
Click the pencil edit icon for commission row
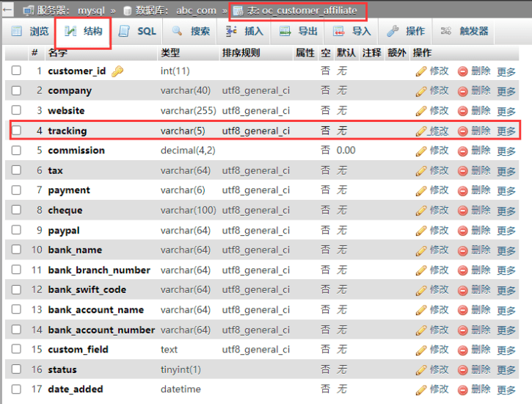click(x=421, y=151)
